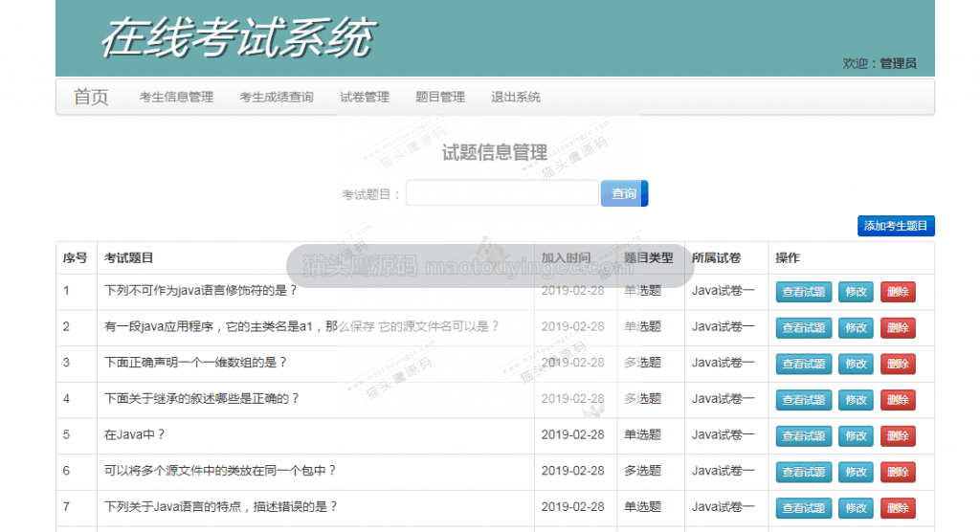
Task: Click the 查询 search button
Action: (624, 193)
